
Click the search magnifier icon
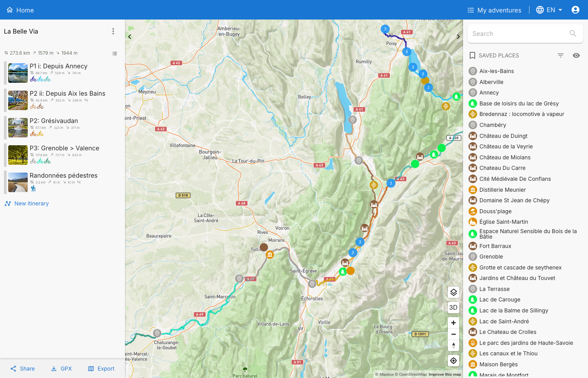click(573, 34)
